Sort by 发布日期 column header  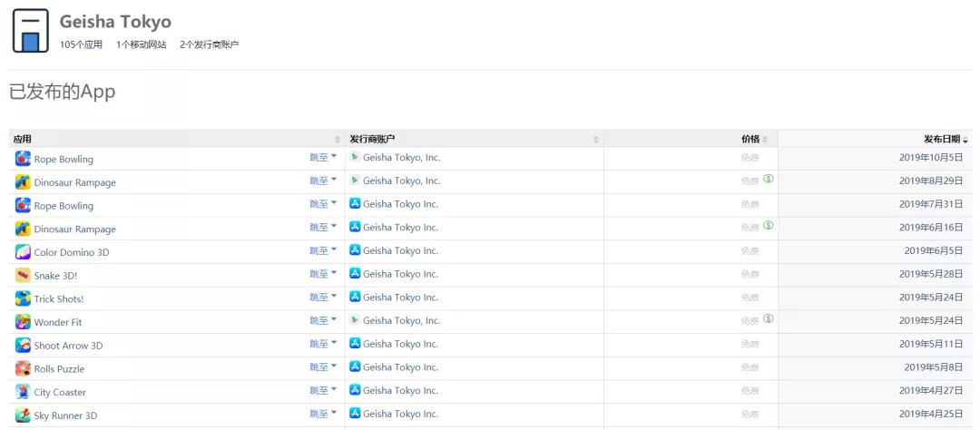944,139
